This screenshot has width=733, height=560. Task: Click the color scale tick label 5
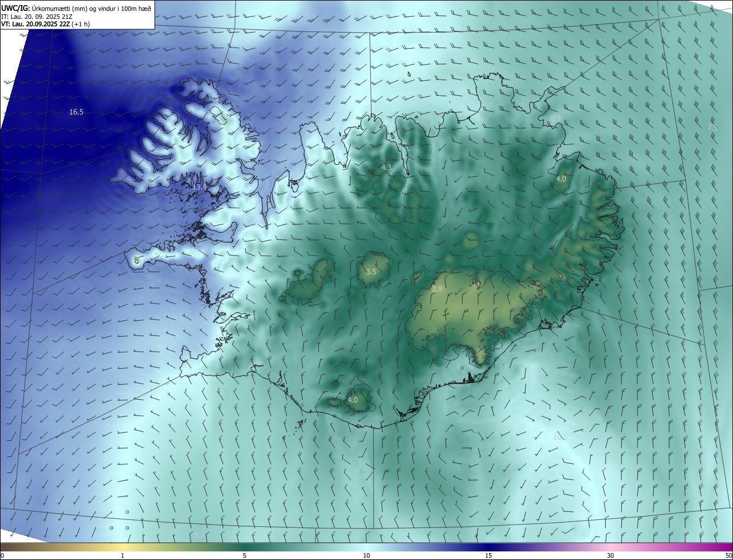tap(245, 555)
